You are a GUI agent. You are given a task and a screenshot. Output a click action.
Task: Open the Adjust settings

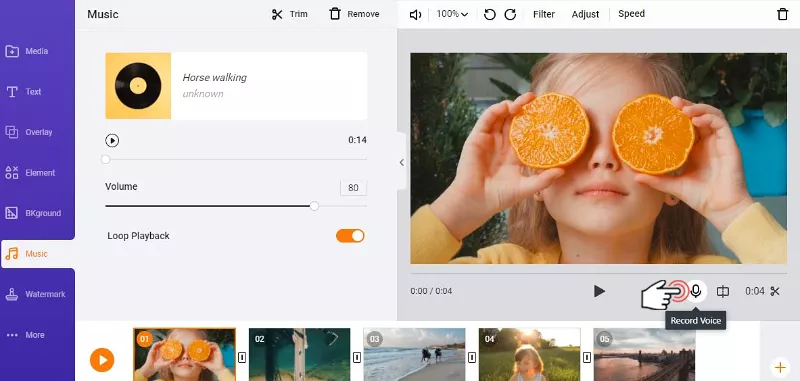585,14
